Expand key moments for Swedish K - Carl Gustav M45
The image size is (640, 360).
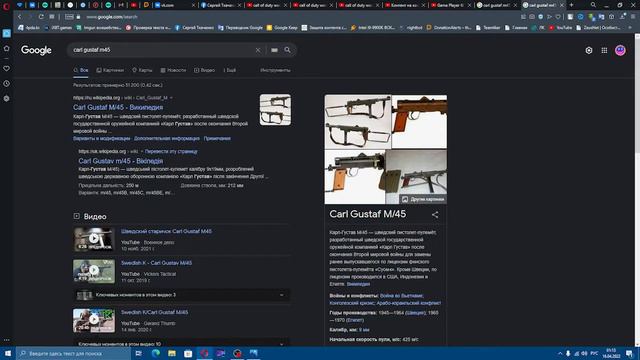point(182,295)
